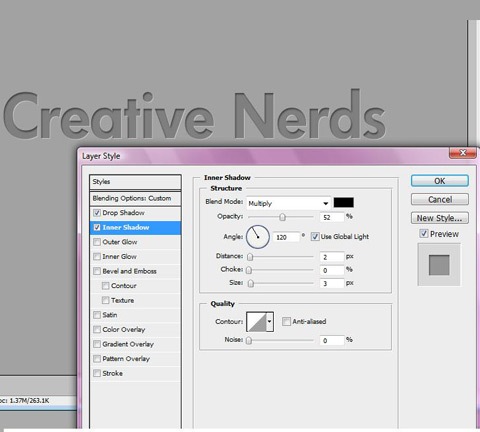Select the Drop Shadow row label
The image size is (480, 432).
pos(123,213)
